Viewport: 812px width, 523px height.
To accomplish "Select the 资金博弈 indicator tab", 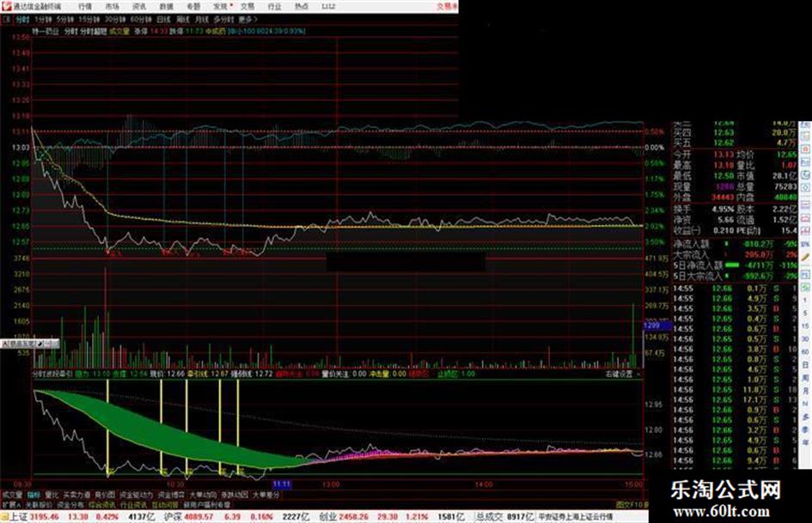I will tap(171, 496).
